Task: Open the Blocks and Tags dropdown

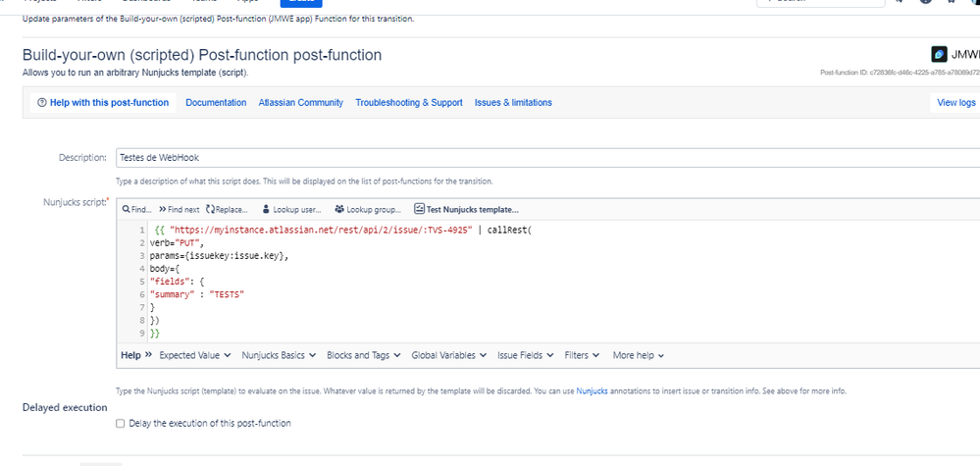Action: (x=363, y=355)
